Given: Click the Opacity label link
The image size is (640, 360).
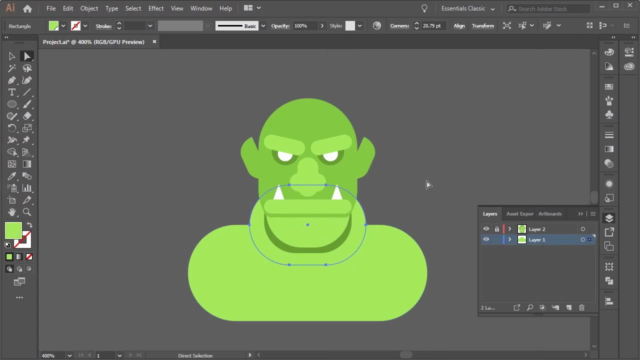Looking at the screenshot, I should click(x=280, y=26).
